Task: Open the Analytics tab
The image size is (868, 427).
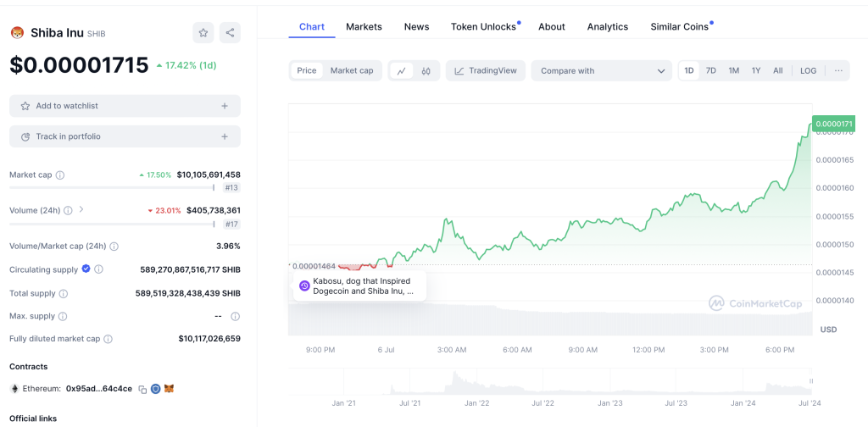Action: [607, 26]
